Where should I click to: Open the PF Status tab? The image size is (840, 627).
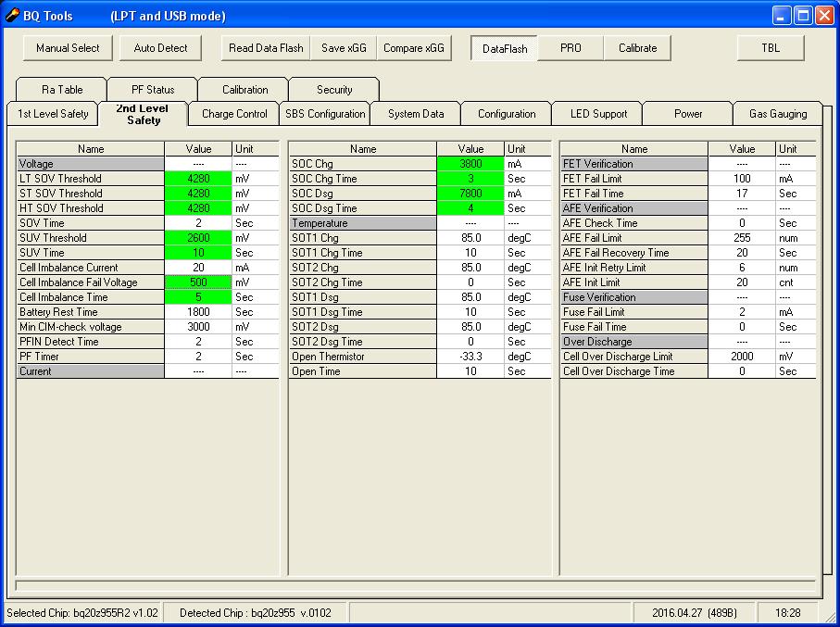pos(153,90)
